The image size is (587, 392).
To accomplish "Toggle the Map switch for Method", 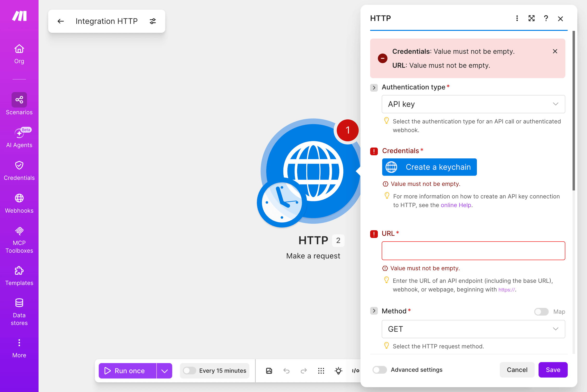I will click(x=541, y=311).
